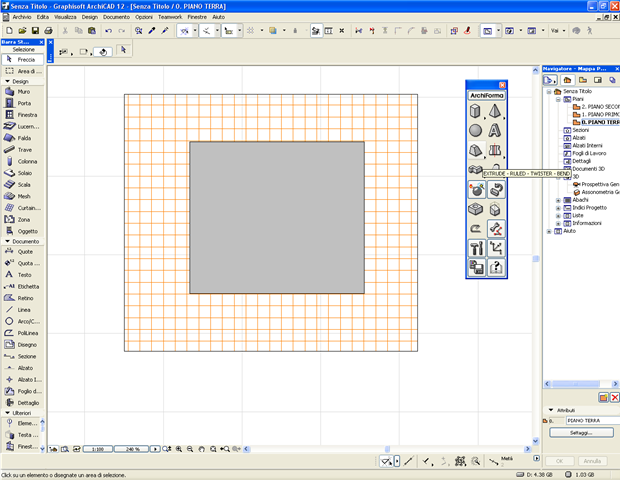Toggle the Freccia arrow selection tool
This screenshot has height=480, width=620.
(23, 60)
